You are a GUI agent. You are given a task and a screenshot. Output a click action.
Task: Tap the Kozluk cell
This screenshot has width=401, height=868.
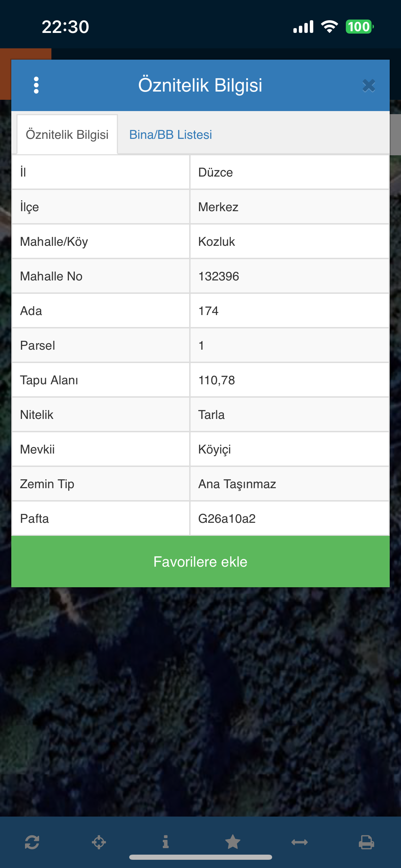217,242
